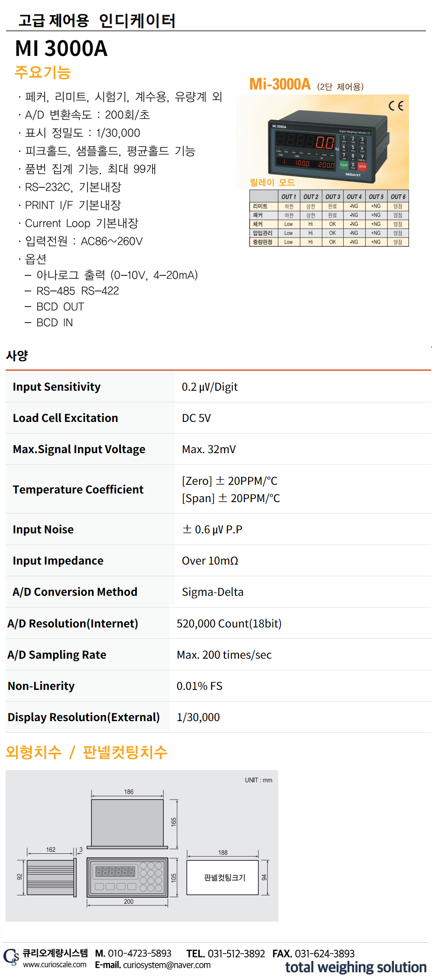432x980 pixels.
Task: Click the front-view diagram of the indicator
Action: pos(127,877)
